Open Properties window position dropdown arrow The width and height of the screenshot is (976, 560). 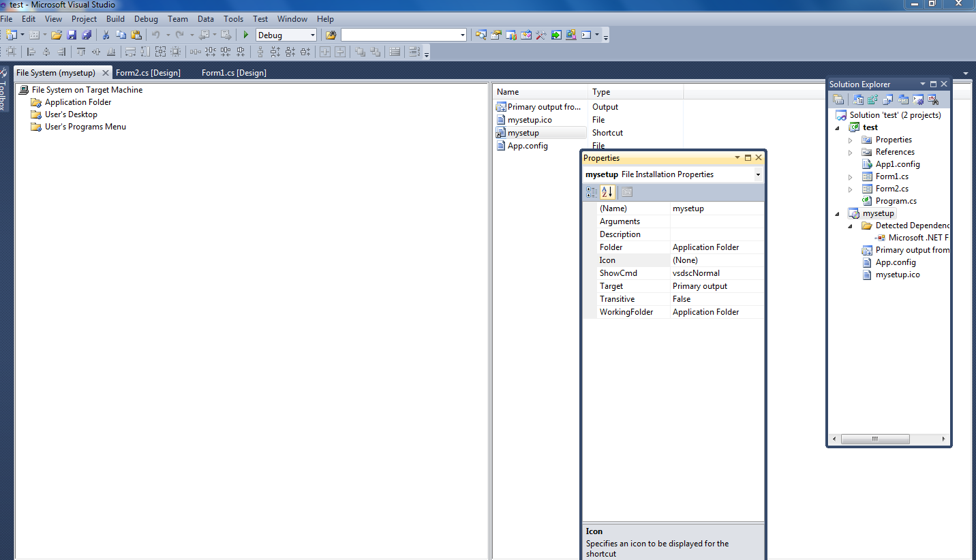point(737,157)
